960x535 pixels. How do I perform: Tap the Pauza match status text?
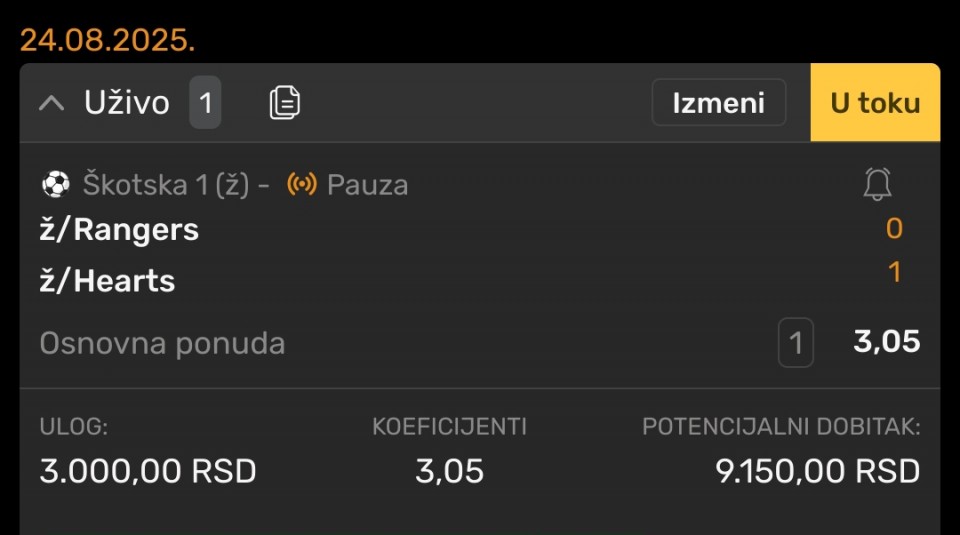tap(367, 185)
